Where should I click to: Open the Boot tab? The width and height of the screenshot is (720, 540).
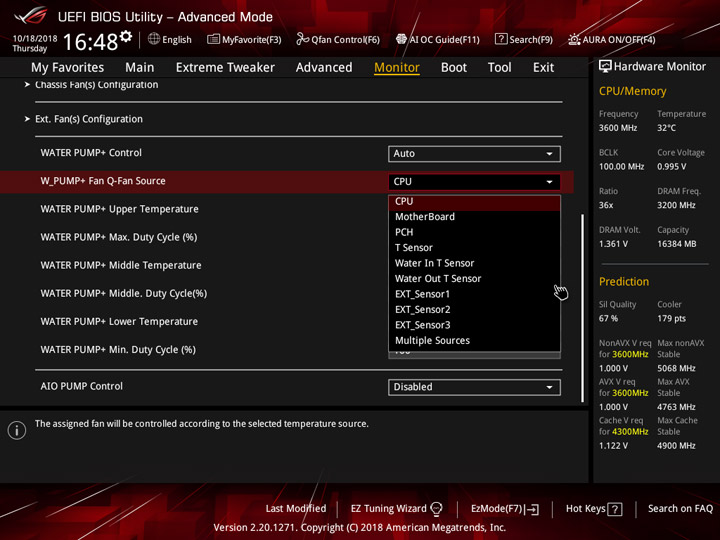(x=454, y=68)
